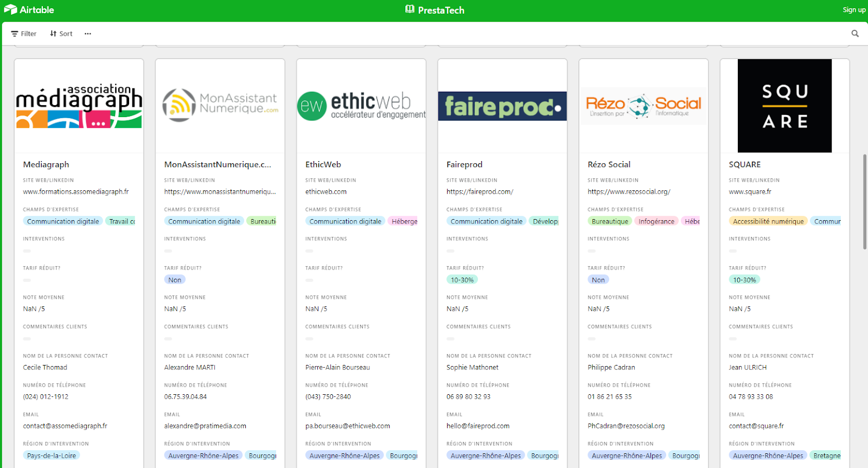Select phone number 01 86 21 65 35
Viewport: 868px width, 468px height.
pos(610,396)
